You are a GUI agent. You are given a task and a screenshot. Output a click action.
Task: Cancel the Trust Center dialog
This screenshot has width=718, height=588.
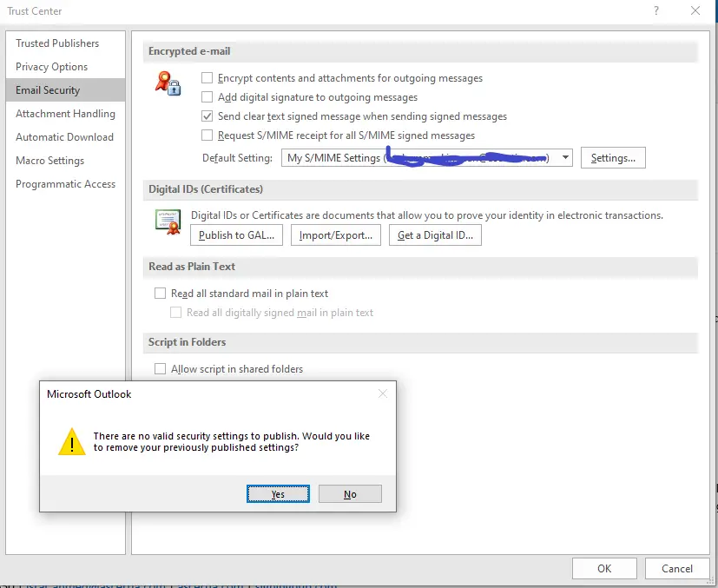point(677,568)
